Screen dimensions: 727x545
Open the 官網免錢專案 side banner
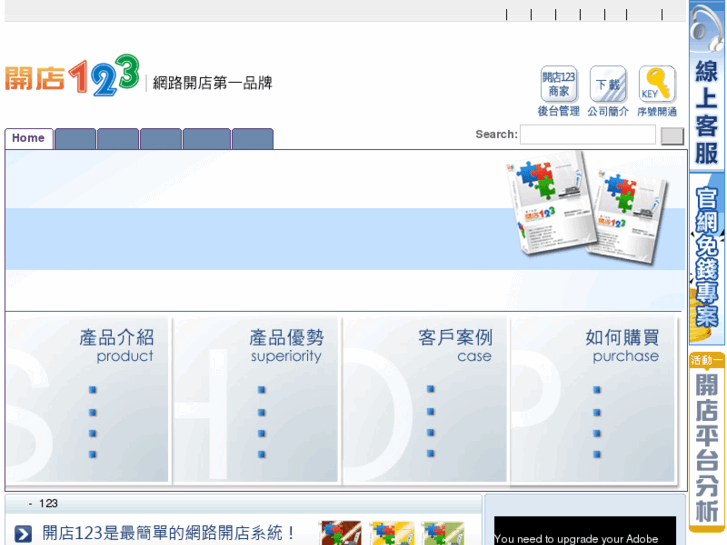pos(707,258)
